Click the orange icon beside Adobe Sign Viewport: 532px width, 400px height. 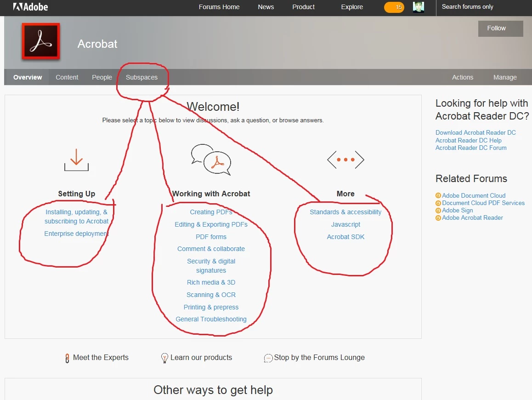(x=438, y=211)
